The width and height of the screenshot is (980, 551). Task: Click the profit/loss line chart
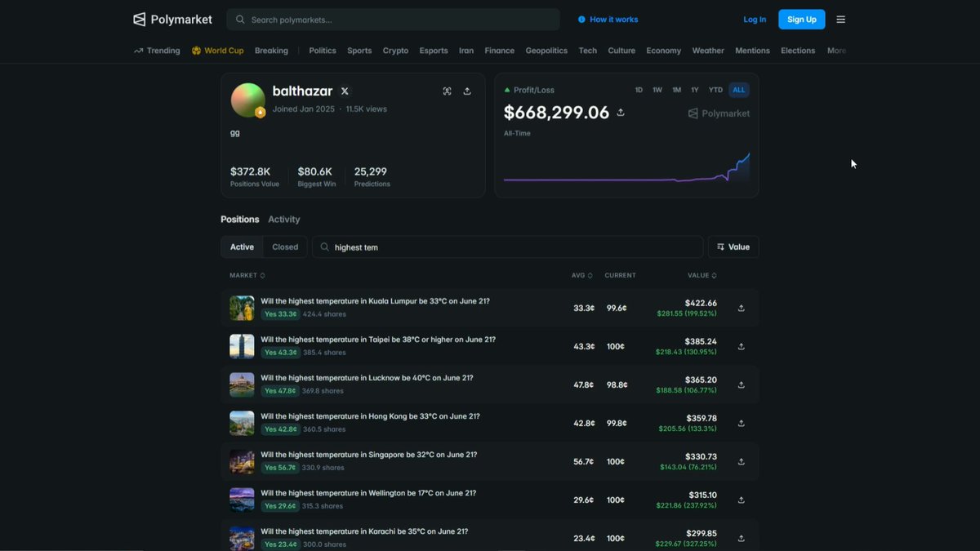pyautogui.click(x=626, y=168)
